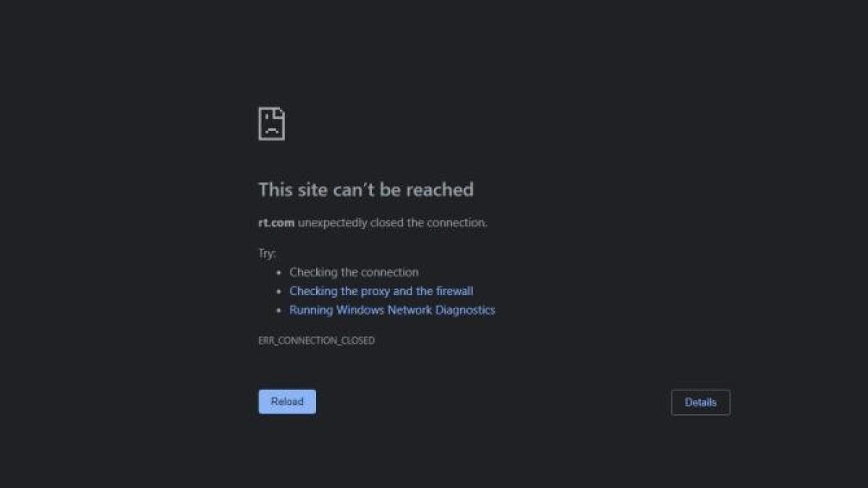This screenshot has height=488, width=868.
Task: Click the bold rt.com domain name
Action: 276,223
